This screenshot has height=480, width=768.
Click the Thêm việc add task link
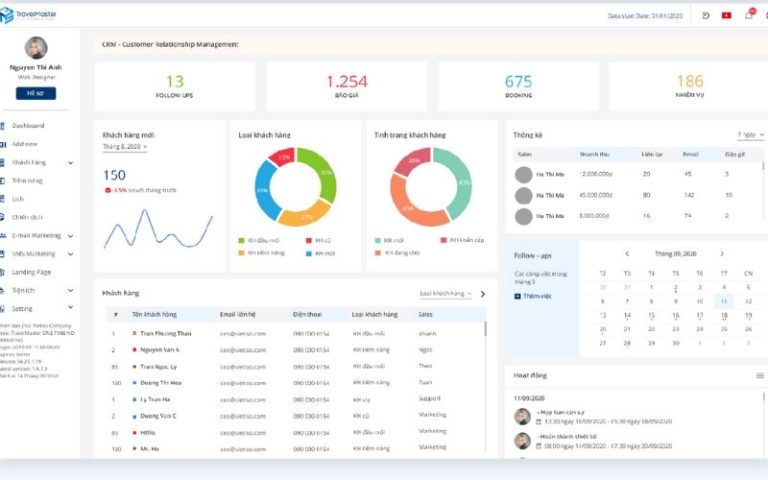536,296
